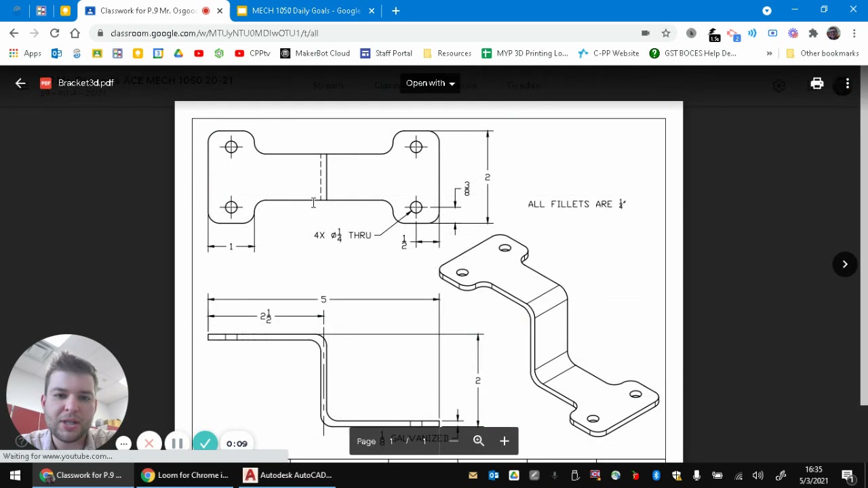Switch to Loom for Chrome taskbar window
Viewport: 868px width, 488px height.
coord(185,475)
